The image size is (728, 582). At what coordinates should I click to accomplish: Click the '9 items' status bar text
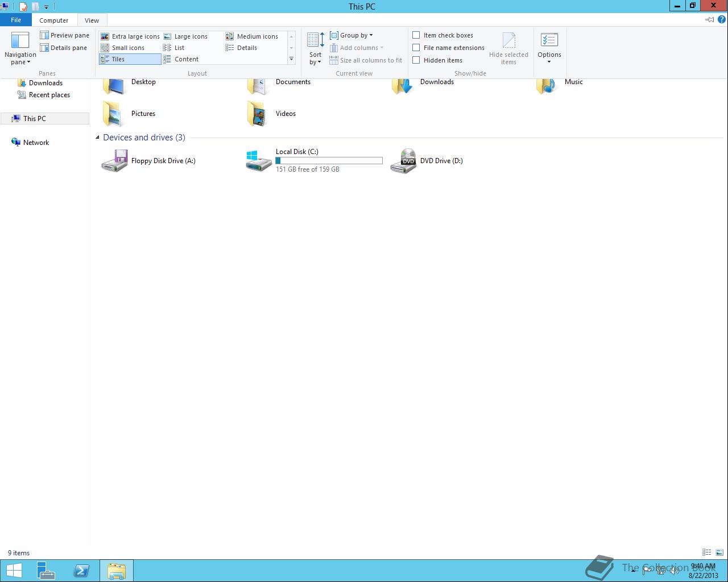[x=19, y=553]
